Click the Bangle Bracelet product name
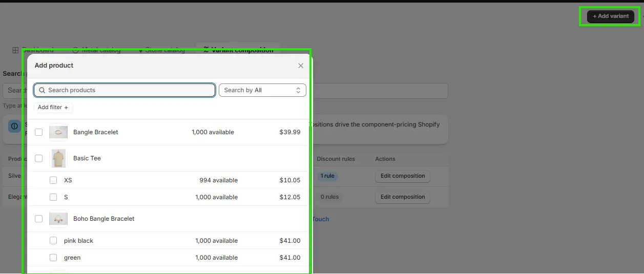Image resolution: width=644 pixels, height=274 pixels. pos(96,132)
